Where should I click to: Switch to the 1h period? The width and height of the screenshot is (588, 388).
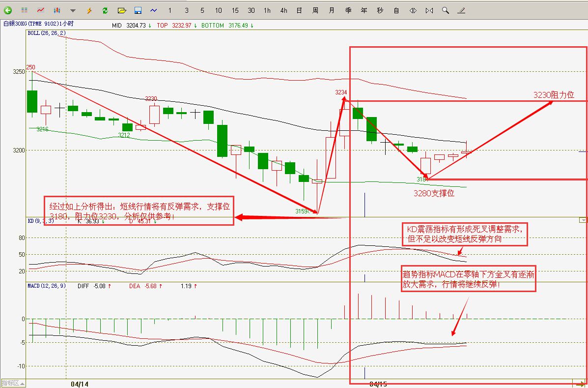(267, 10)
